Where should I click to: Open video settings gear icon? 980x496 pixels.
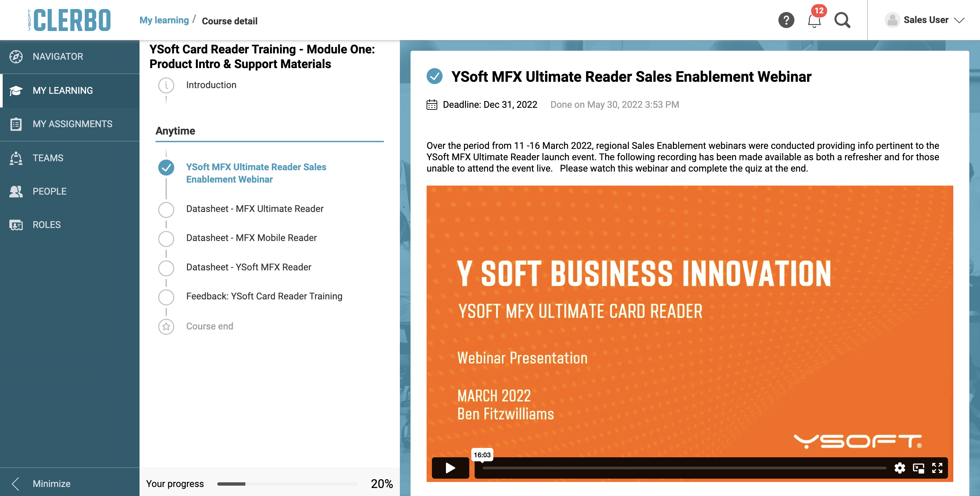pos(899,468)
